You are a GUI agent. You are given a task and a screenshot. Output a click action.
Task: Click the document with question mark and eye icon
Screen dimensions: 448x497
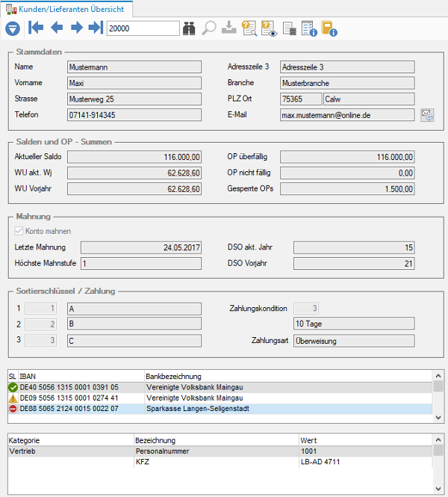coord(269,28)
